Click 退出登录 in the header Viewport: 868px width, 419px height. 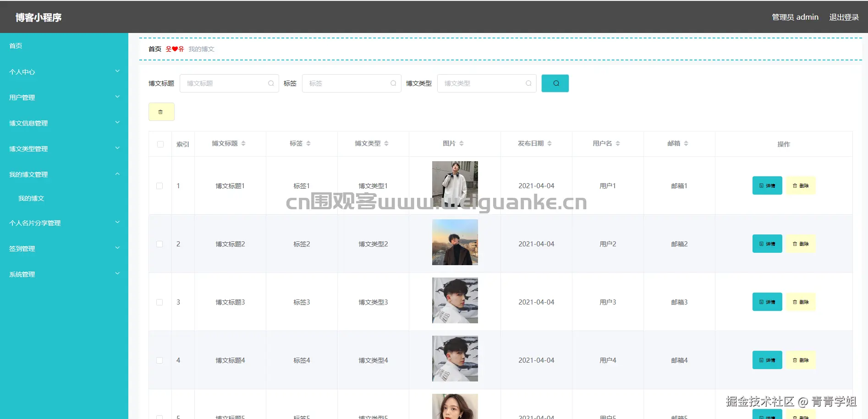click(844, 17)
